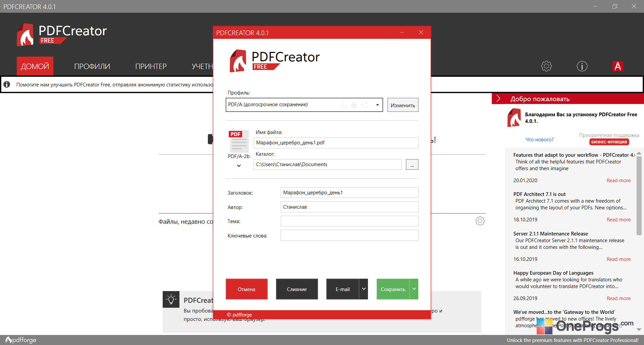Image resolution: width=644 pixels, height=345 pixels.
Task: Click the Автор field with Станислав
Action: pyautogui.click(x=350, y=207)
